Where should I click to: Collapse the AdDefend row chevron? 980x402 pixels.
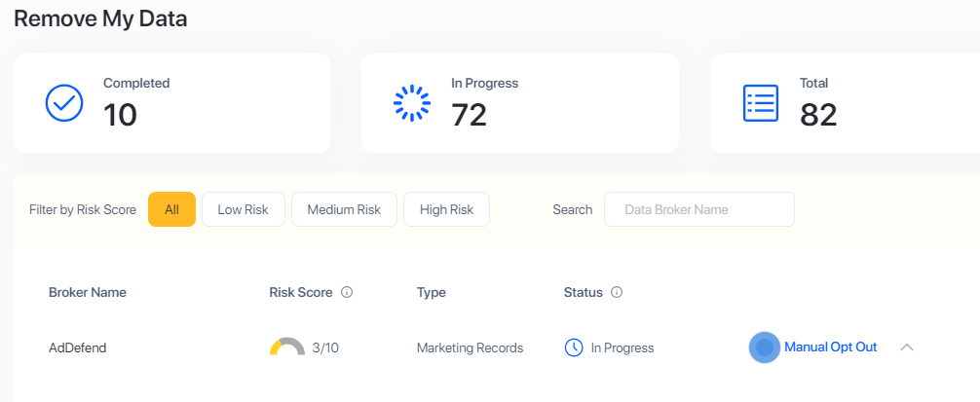pos(907,347)
